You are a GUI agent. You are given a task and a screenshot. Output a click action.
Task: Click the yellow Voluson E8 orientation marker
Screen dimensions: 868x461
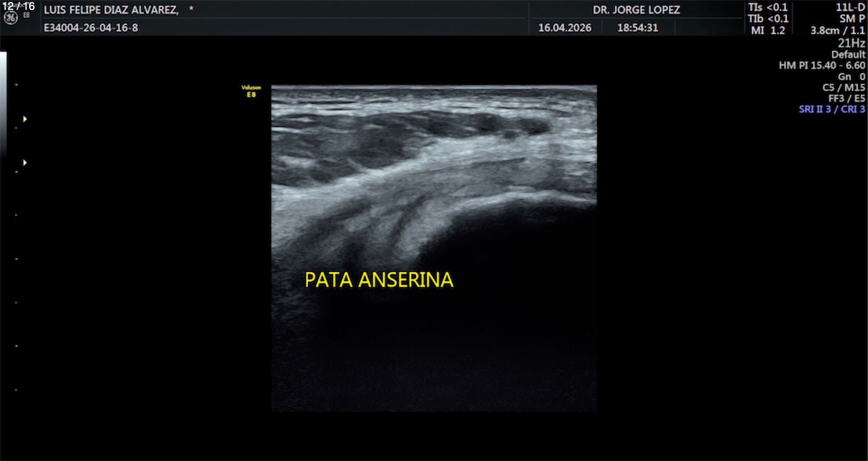point(251,91)
